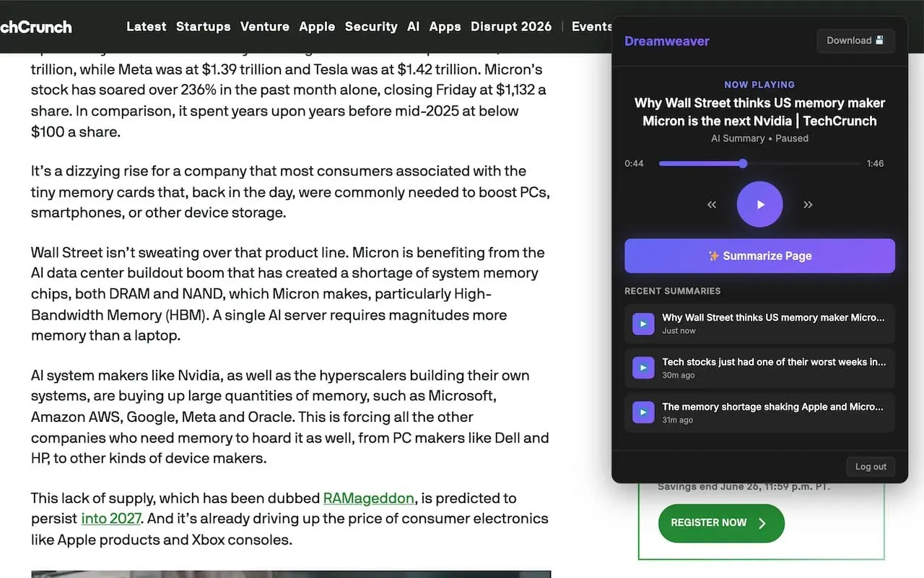
Task: Open 'Tech stocks just had one of' summary title
Action: (774, 362)
